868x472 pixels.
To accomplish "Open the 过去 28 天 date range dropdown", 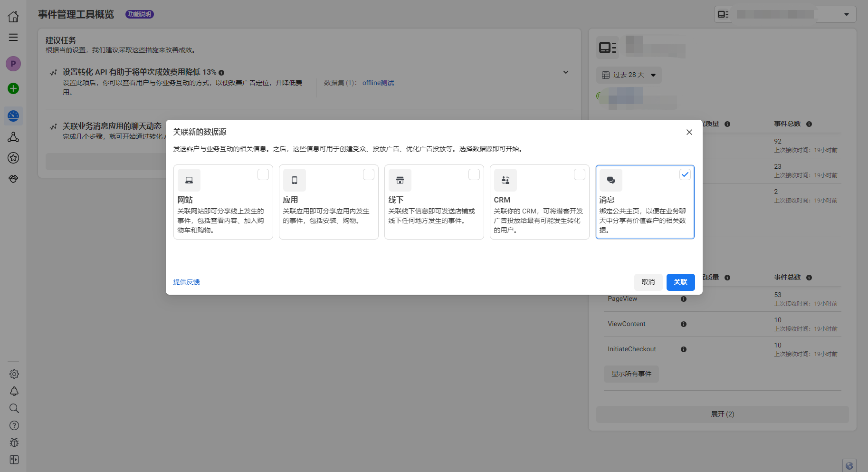I will coord(628,75).
